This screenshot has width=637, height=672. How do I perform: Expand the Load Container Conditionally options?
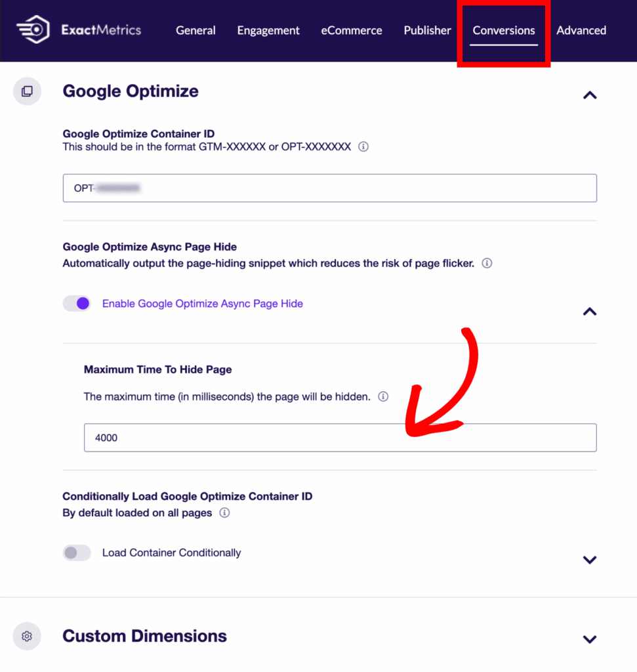click(590, 560)
